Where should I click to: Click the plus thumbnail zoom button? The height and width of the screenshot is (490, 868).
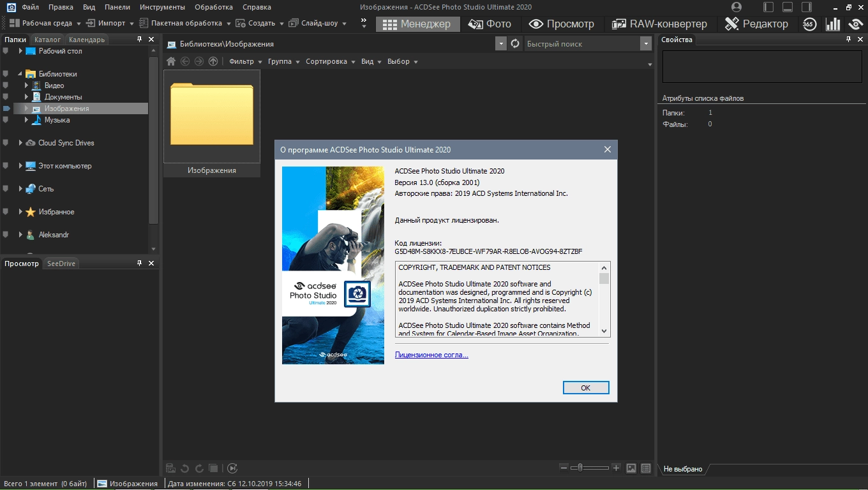coord(616,468)
